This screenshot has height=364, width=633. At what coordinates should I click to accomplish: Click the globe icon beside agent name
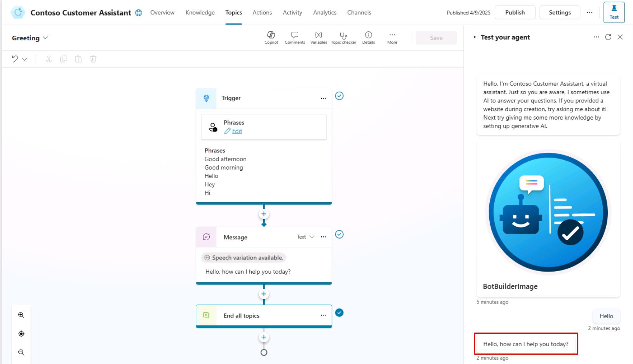tap(139, 13)
